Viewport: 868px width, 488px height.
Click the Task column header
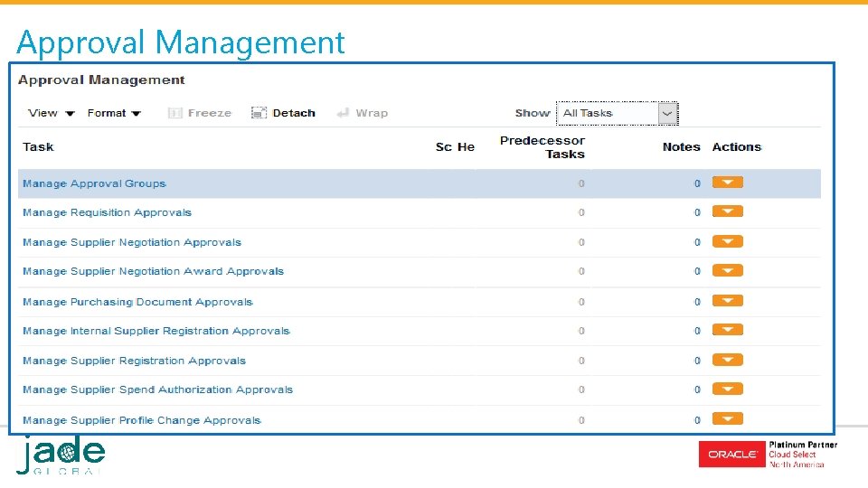[38, 147]
